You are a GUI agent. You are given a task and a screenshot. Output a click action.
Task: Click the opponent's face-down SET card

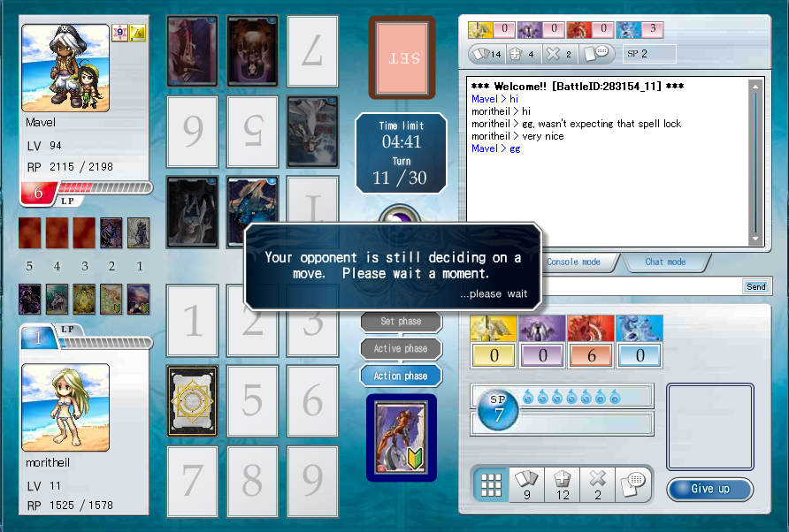click(401, 57)
